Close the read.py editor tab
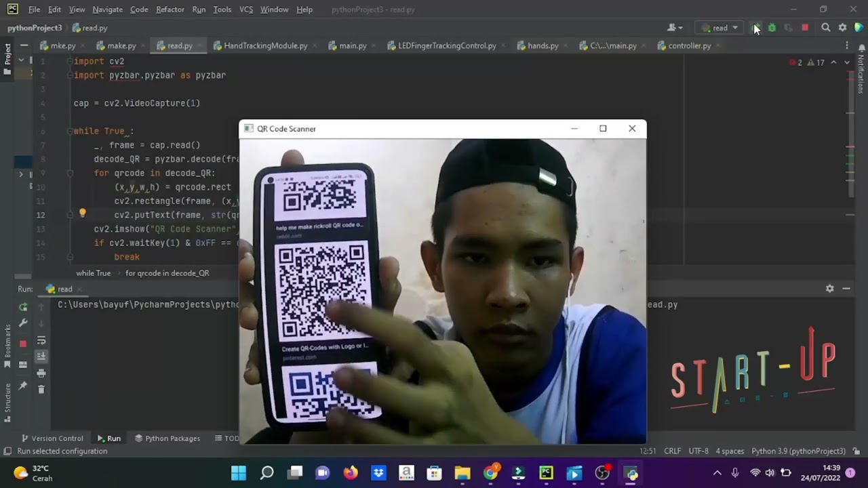Viewport: 868px width, 488px height. (x=200, y=45)
